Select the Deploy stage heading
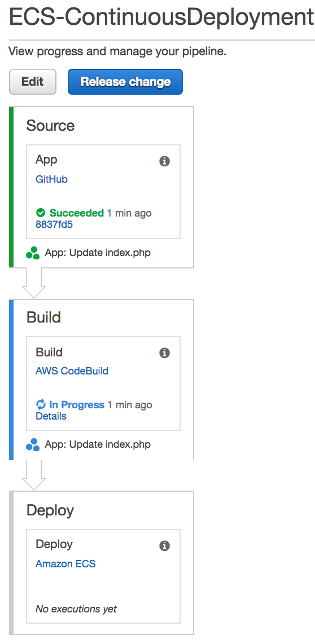This screenshot has width=315, height=644. (x=50, y=510)
